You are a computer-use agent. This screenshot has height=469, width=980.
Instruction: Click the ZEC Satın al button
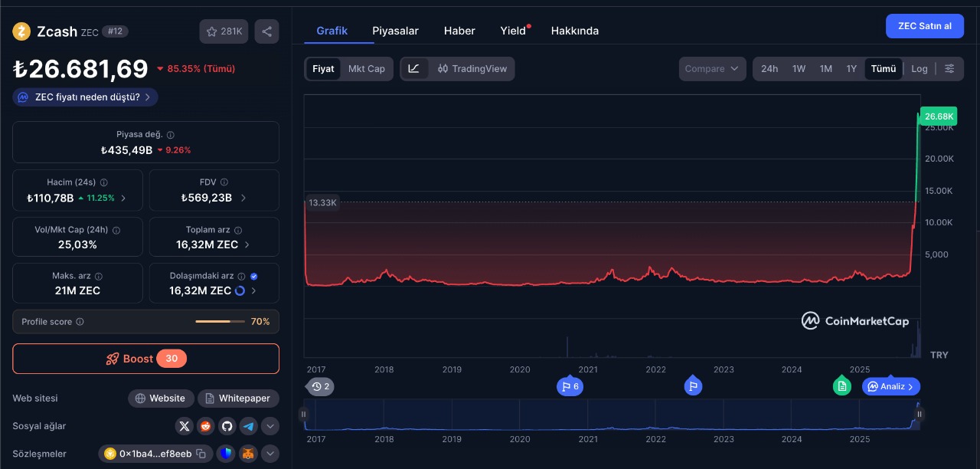click(924, 26)
